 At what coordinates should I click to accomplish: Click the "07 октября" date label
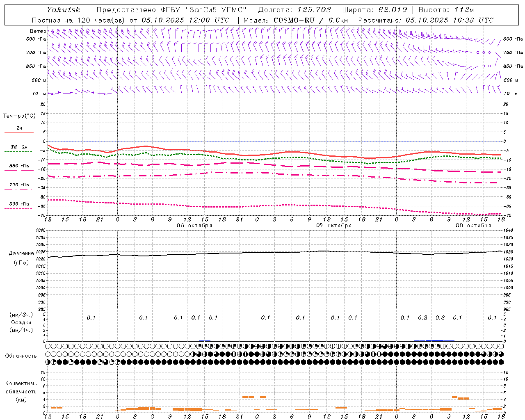click(334, 226)
